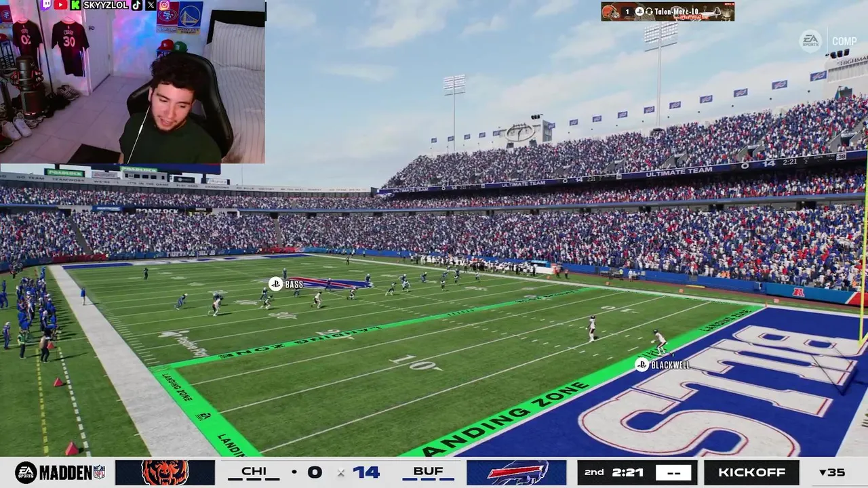Click the YouTube icon in the stream overlay

pos(61,5)
